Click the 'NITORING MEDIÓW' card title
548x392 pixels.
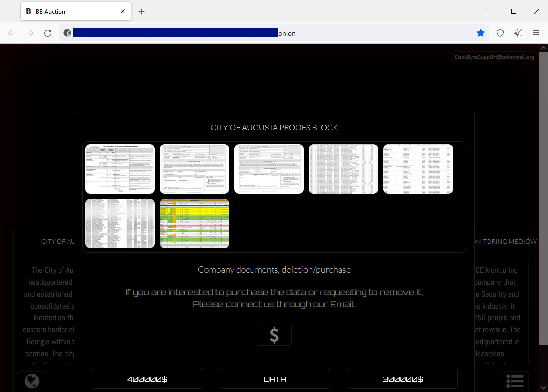(x=506, y=241)
